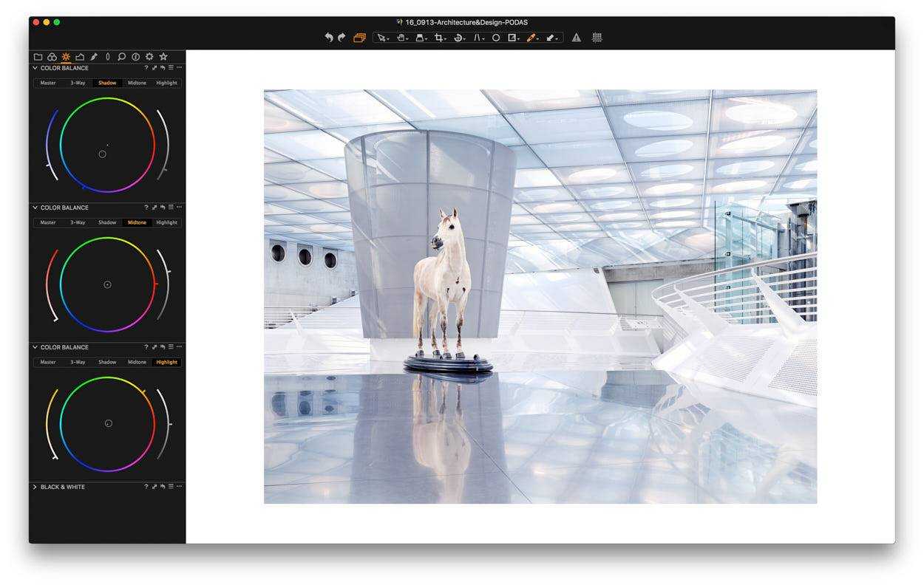924x585 pixels.
Task: Click the Undo arrow in the toolbar
Action: [x=328, y=38]
